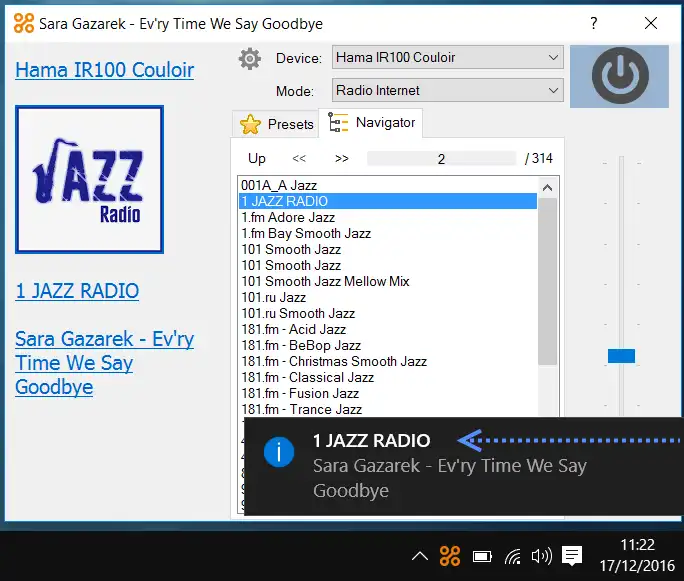Select 181.fm - BeBop Jazz
Image resolution: width=684 pixels, height=581 pixels.
388,345
